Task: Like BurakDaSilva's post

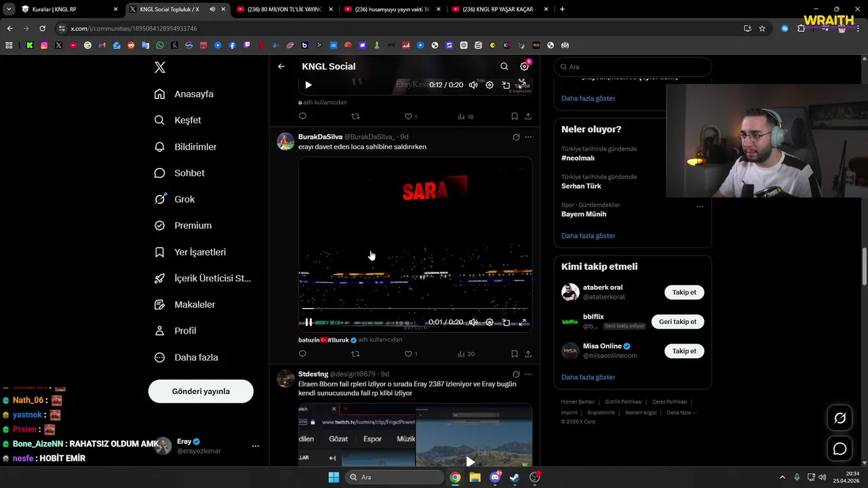Action: click(x=410, y=354)
